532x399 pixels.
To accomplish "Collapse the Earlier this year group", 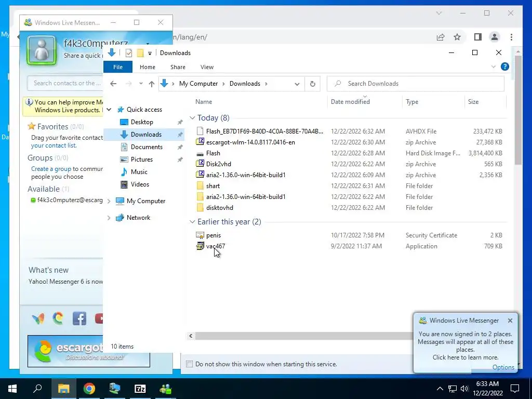I will 192,221.
